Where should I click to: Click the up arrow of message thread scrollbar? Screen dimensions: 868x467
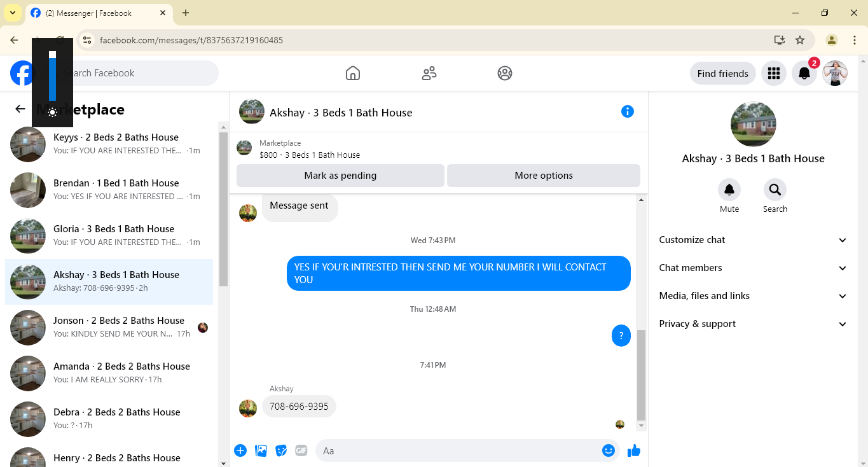(641, 200)
